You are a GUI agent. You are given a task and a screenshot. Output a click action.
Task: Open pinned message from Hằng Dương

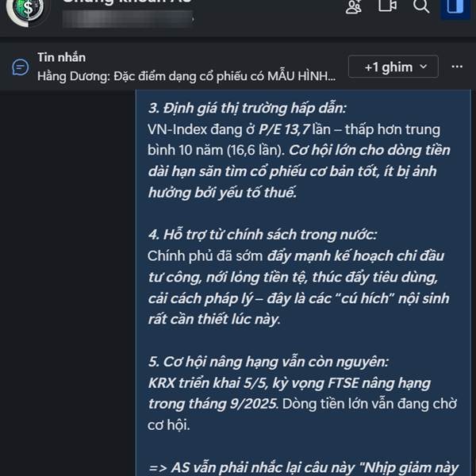(x=186, y=76)
